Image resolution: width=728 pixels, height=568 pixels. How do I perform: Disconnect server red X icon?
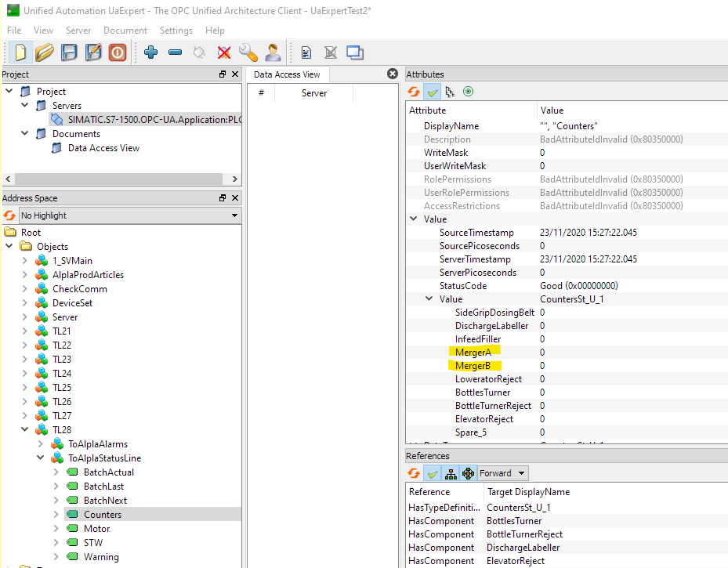(224, 52)
